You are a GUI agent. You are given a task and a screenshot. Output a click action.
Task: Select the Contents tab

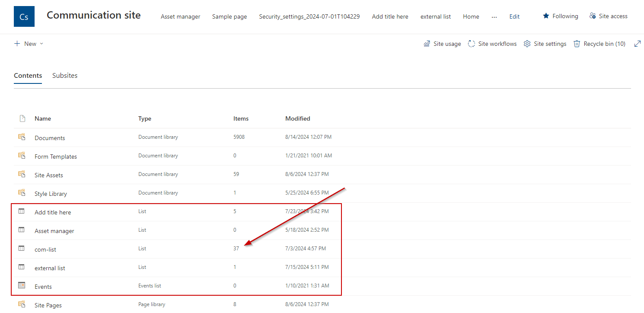point(28,75)
